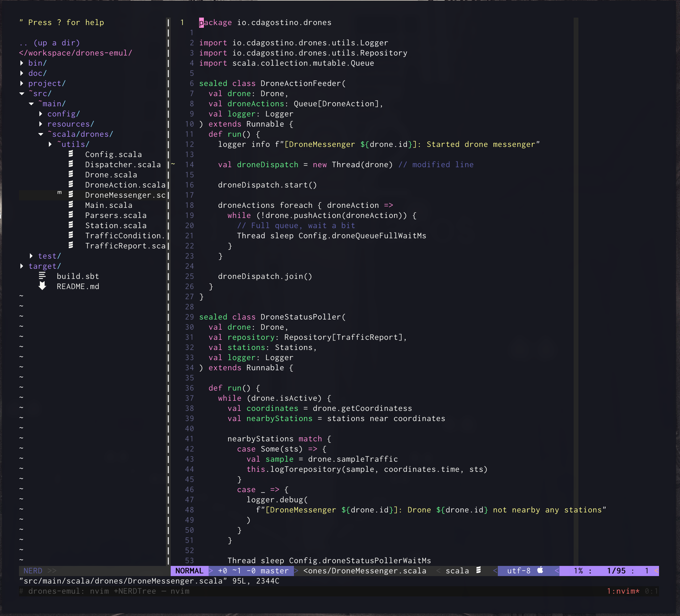This screenshot has width=680, height=616.
Task: Click the file icon beside TrafficCondition
Action: [71, 235]
